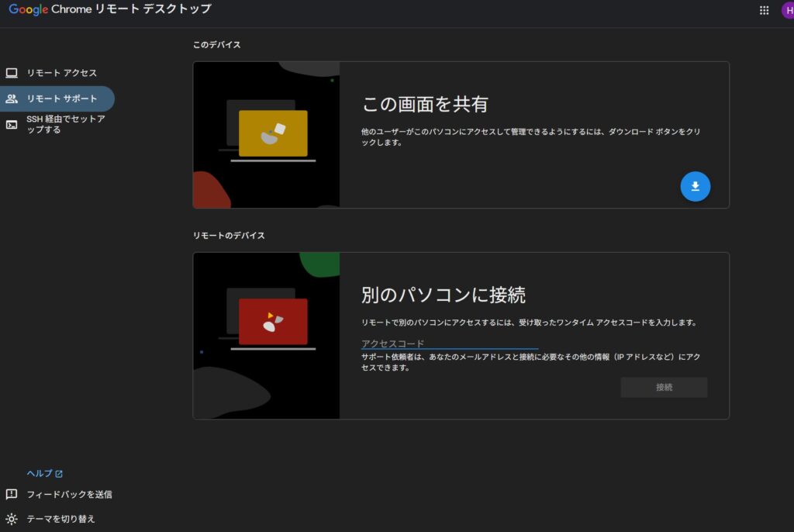Image resolution: width=794 pixels, height=532 pixels.
Task: Switch to the リモート アクセス section
Action: coord(62,73)
